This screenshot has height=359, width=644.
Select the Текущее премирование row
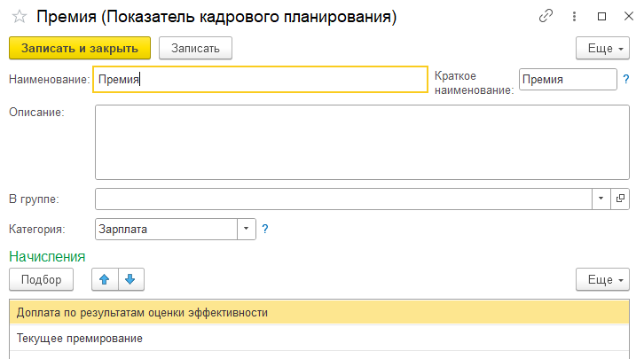click(319, 338)
